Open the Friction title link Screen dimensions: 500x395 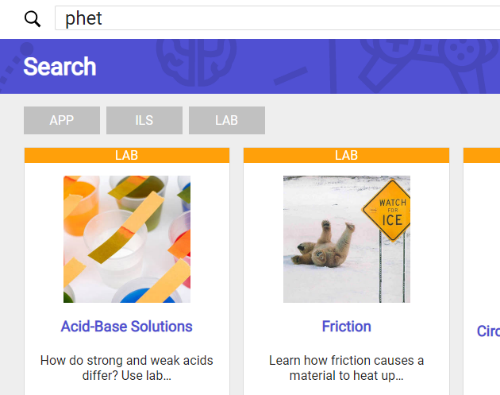click(x=346, y=326)
